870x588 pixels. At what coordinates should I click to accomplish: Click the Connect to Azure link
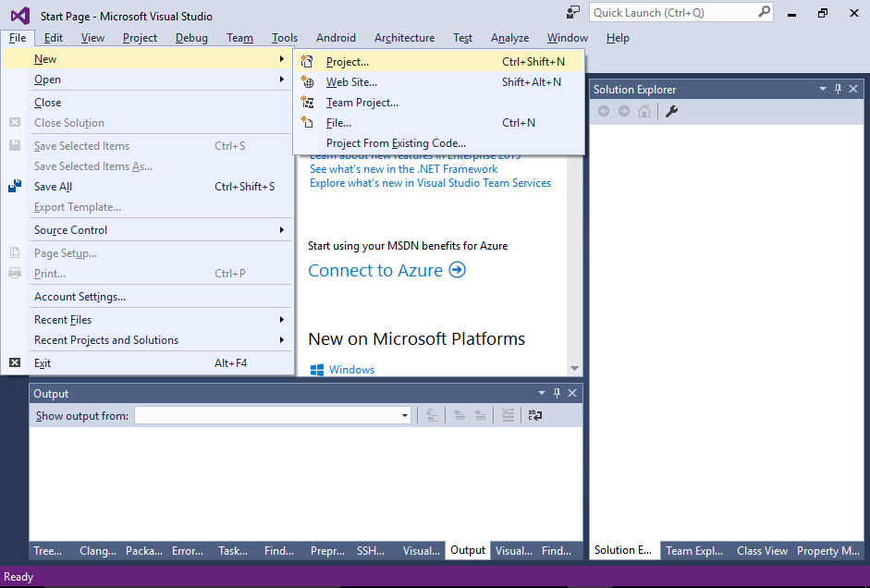pyautogui.click(x=375, y=270)
